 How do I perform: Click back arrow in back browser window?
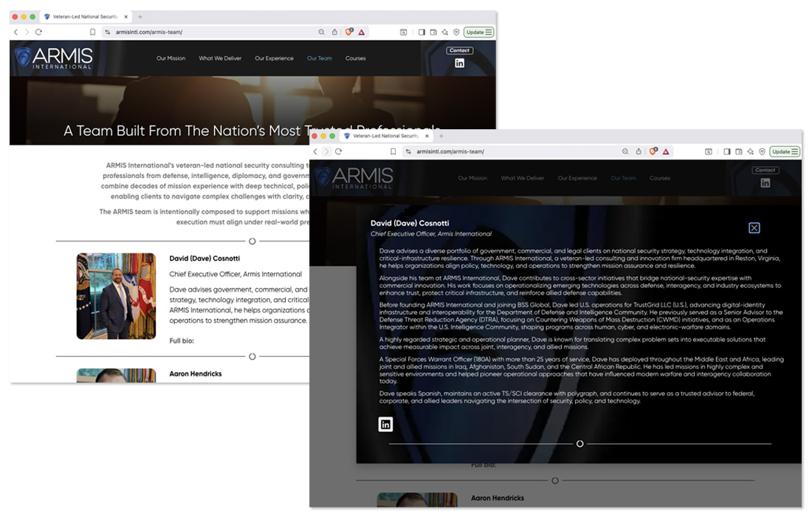tap(16, 32)
